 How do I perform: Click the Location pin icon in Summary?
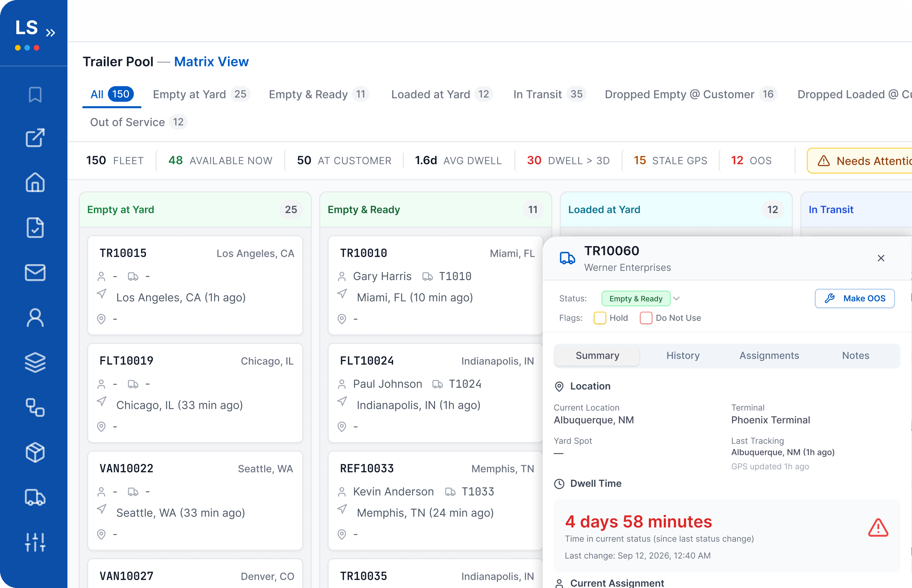pyautogui.click(x=559, y=386)
